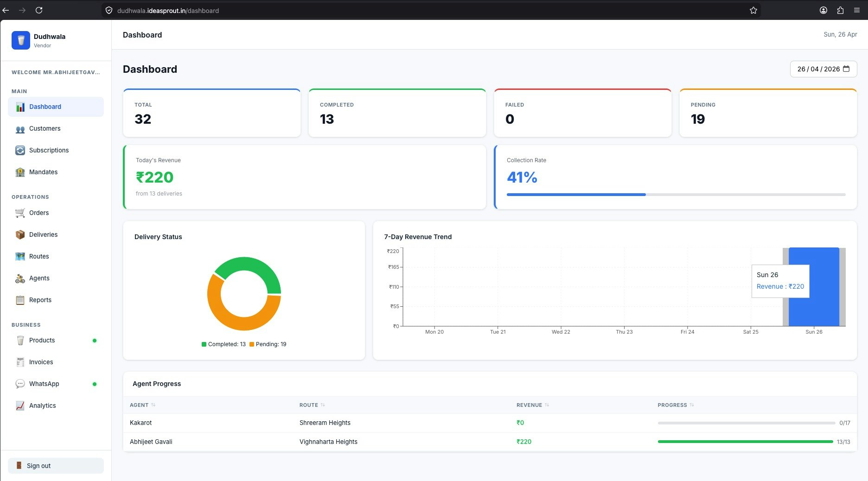868x481 pixels.
Task: Click the Sign out button
Action: click(56, 466)
